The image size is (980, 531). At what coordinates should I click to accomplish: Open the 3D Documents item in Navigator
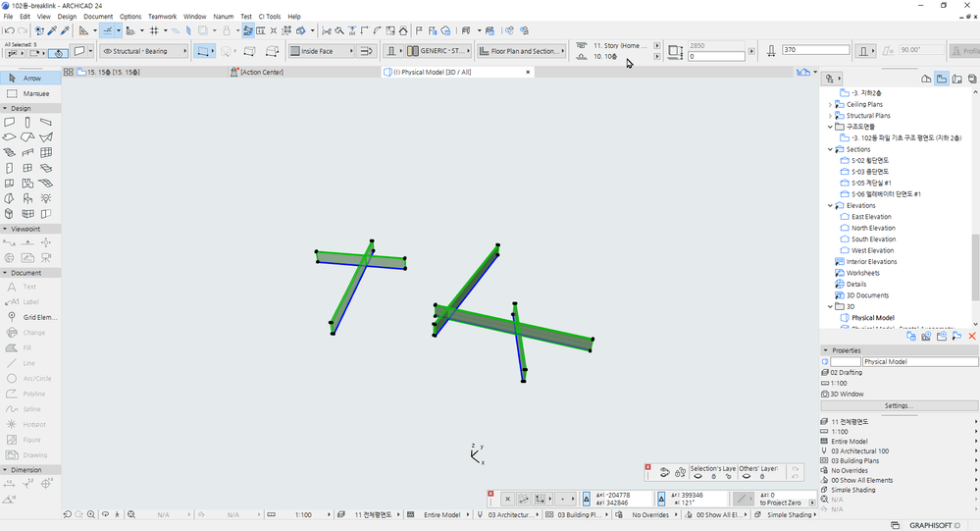[x=867, y=295]
